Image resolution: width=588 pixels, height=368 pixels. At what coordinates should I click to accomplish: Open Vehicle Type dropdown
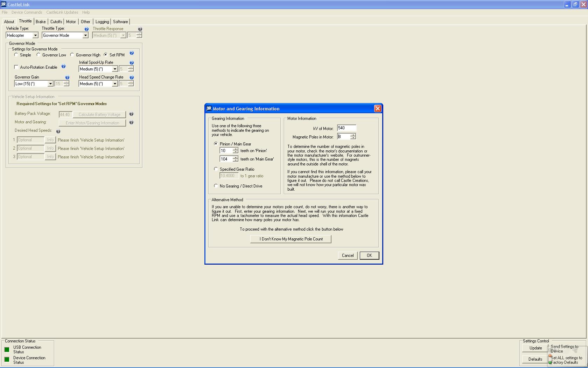click(x=35, y=35)
